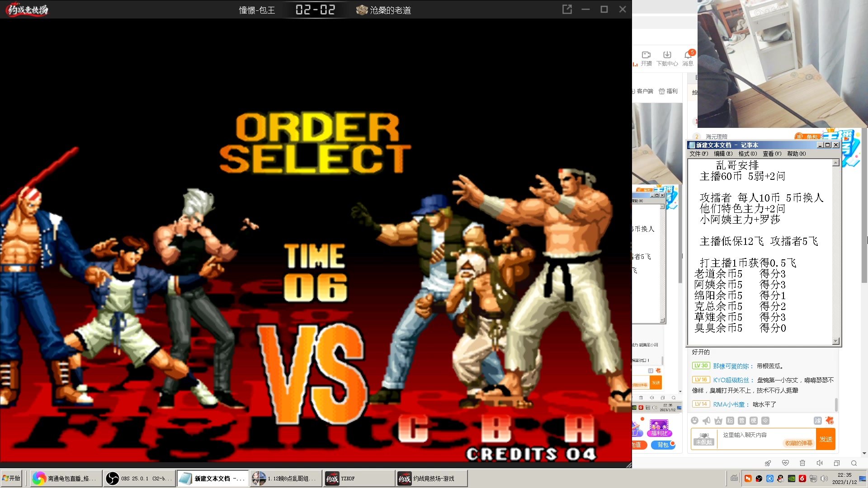Screen dimensions: 868x488
Task: Minimize the Notepad window
Action: [x=820, y=145]
